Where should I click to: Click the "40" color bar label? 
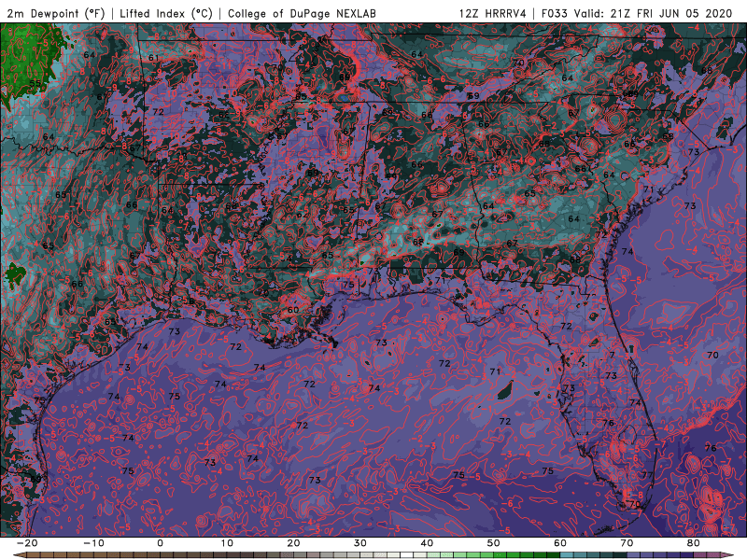click(x=427, y=543)
